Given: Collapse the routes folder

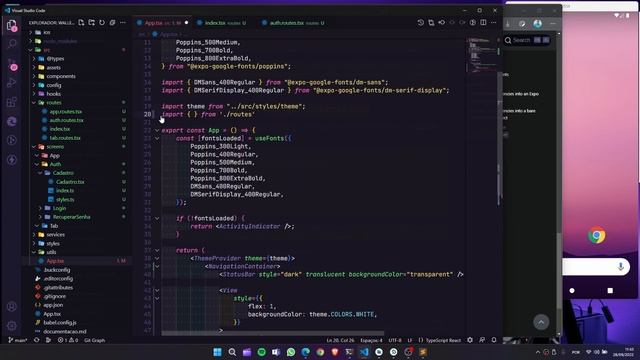Looking at the screenshot, I should [x=53, y=103].
